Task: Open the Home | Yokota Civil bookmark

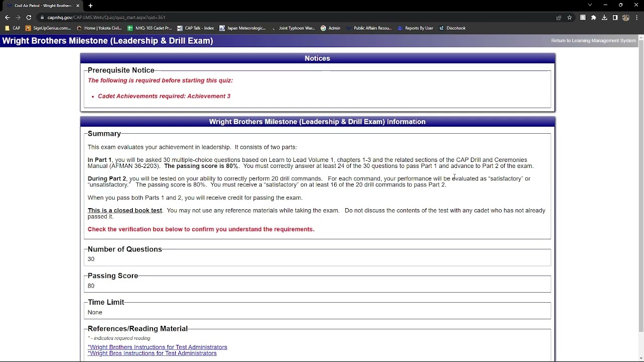Action: [99, 28]
